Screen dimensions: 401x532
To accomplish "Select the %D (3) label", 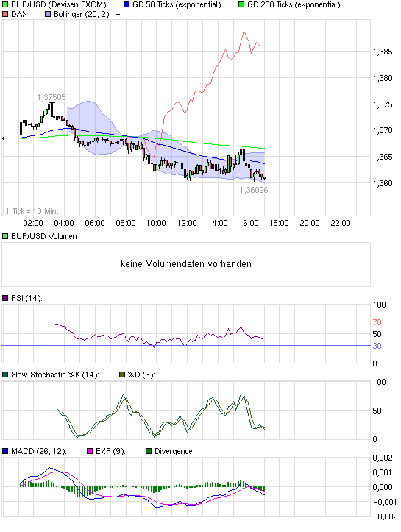I will tap(141, 375).
